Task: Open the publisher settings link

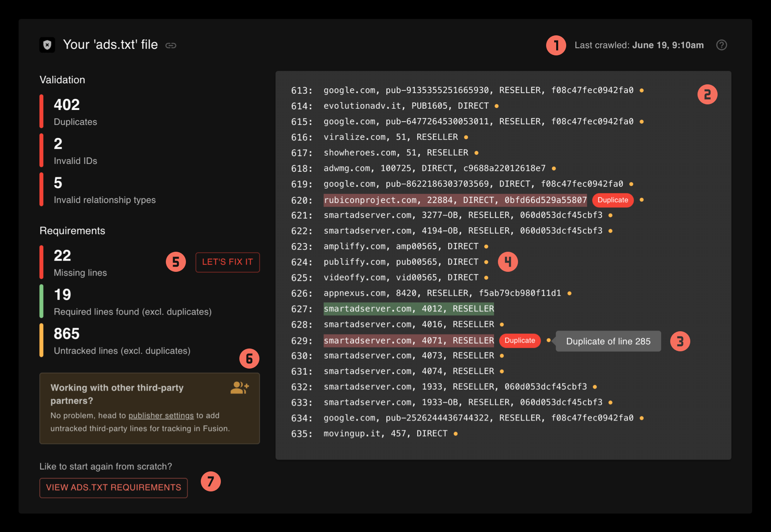Action: pos(161,416)
